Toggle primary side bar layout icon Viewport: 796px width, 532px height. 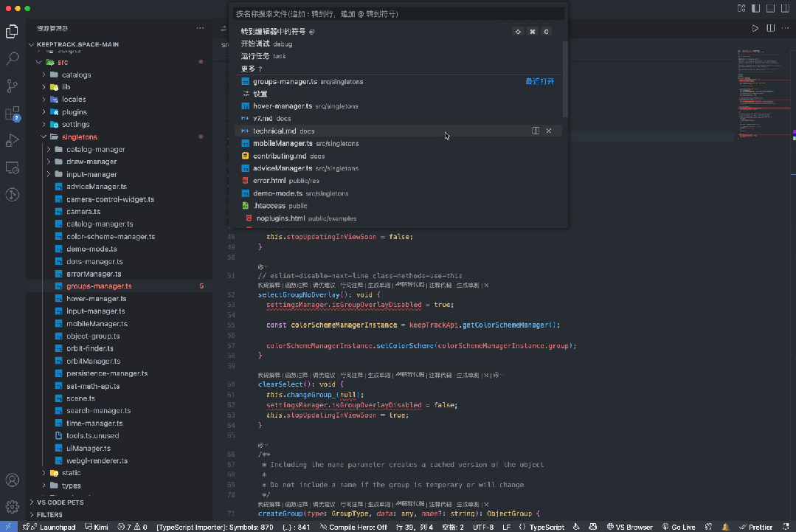pos(756,8)
